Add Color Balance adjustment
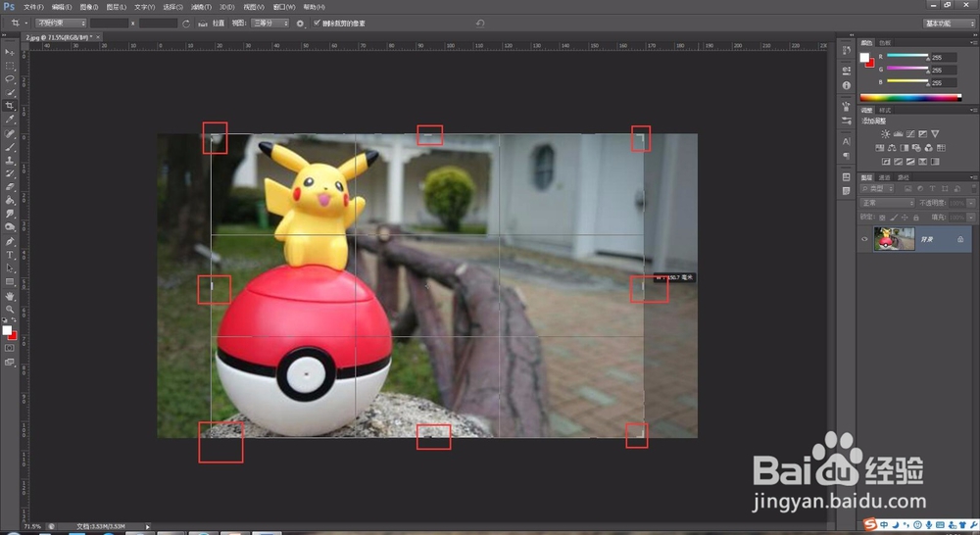The height and width of the screenshot is (535, 980). (x=892, y=148)
